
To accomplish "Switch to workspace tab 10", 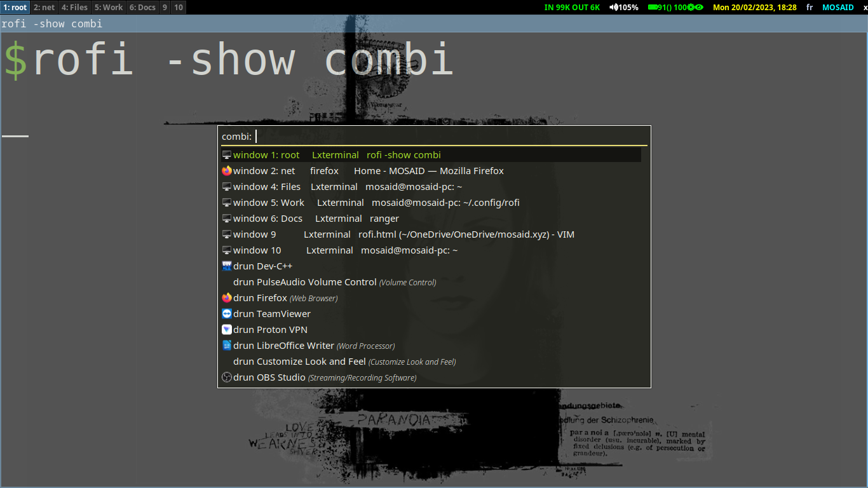I will coord(179,8).
